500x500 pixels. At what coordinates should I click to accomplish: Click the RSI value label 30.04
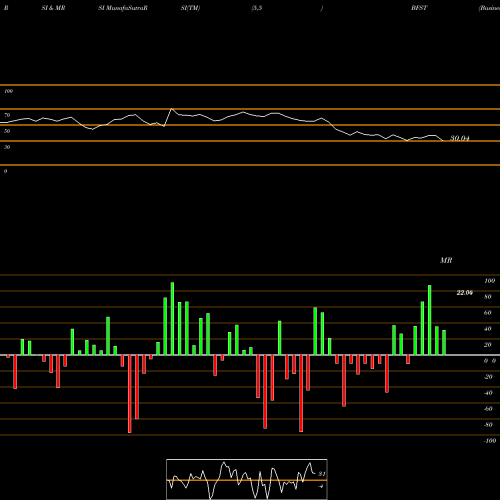[x=460, y=138]
